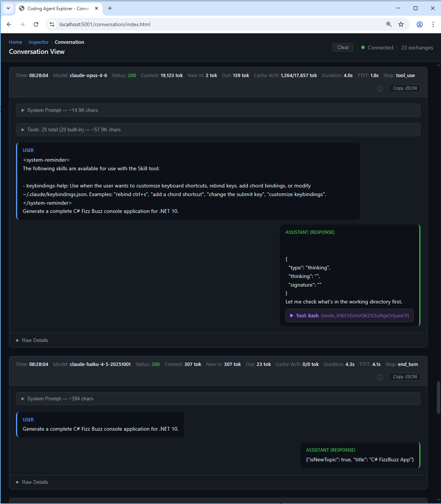Open the Chrome profile icon
441x504 pixels.
[x=420, y=24]
